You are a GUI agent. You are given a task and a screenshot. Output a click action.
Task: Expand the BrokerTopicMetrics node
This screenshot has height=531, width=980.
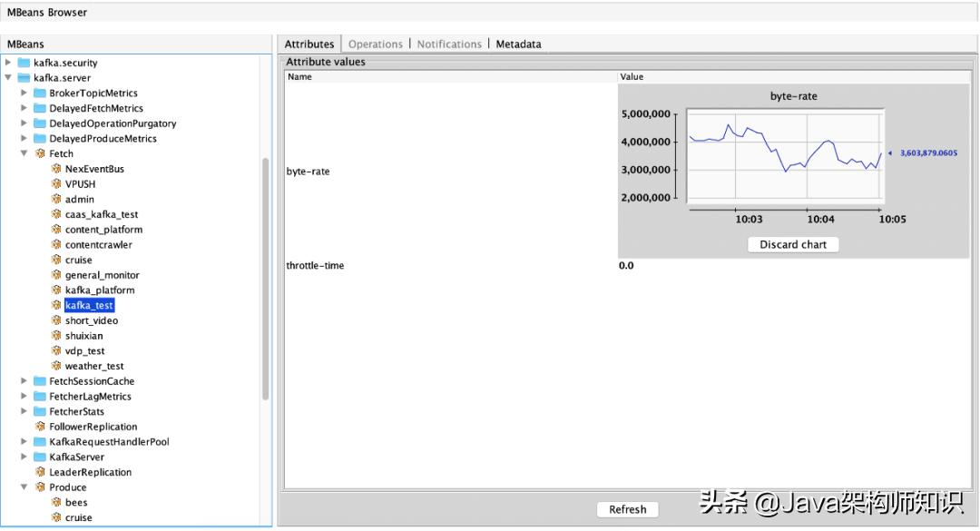tap(24, 93)
